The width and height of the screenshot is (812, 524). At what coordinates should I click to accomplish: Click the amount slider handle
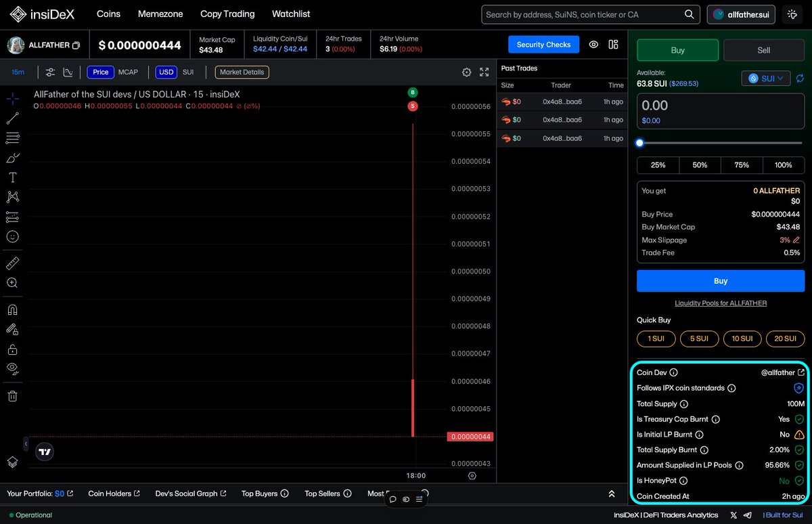639,143
